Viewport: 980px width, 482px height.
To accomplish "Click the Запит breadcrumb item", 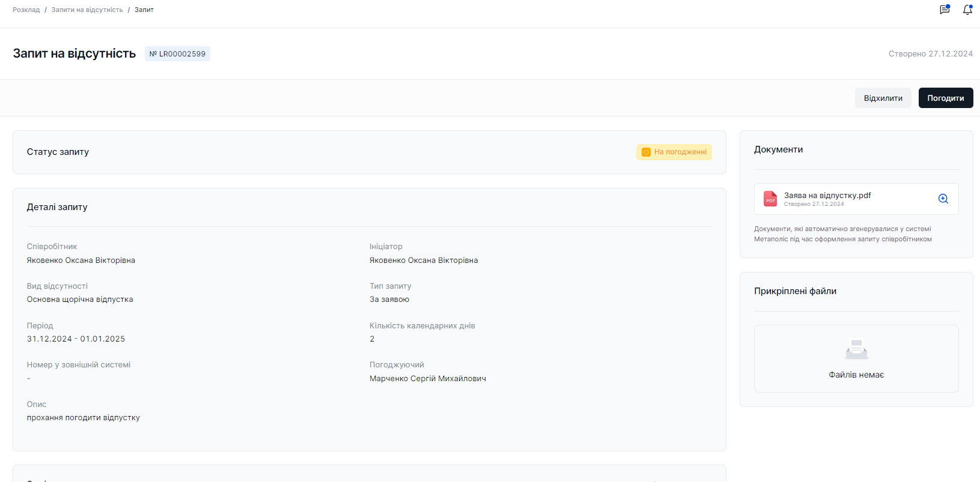I will click(144, 10).
